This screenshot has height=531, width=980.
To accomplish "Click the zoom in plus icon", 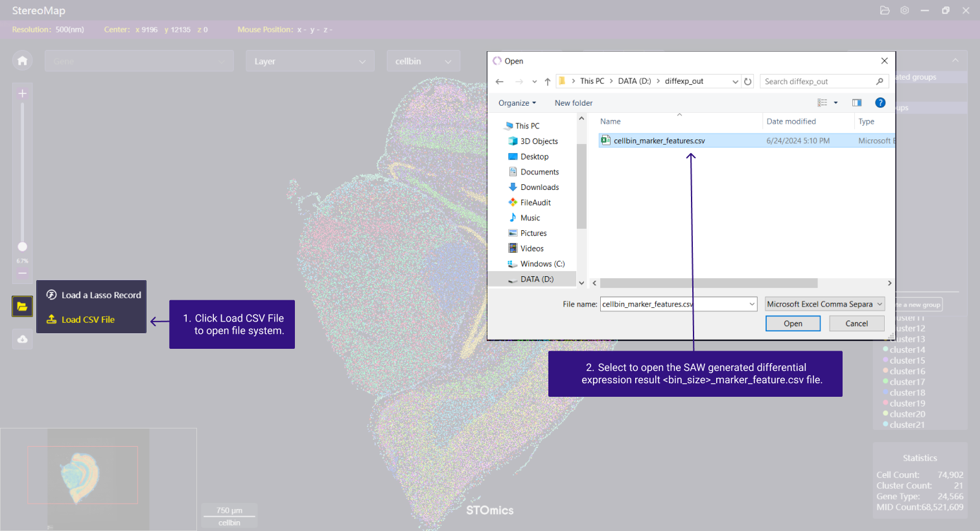I will coord(22,94).
